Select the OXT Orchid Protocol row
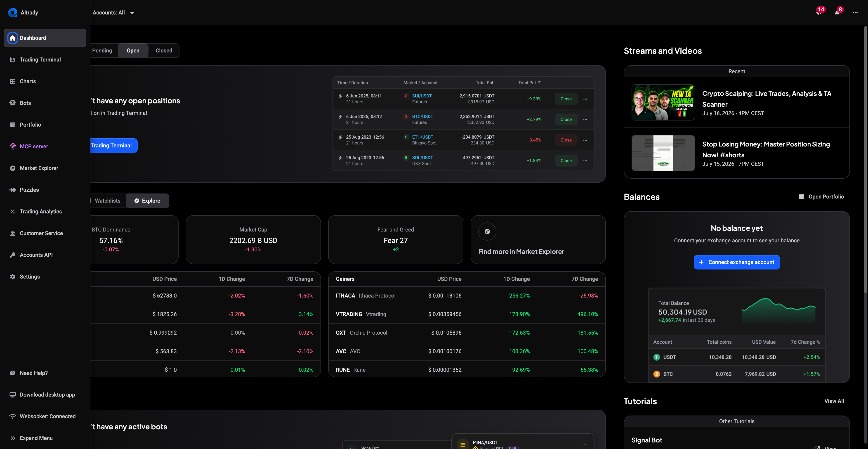The height and width of the screenshot is (449, 868). pyautogui.click(x=467, y=333)
